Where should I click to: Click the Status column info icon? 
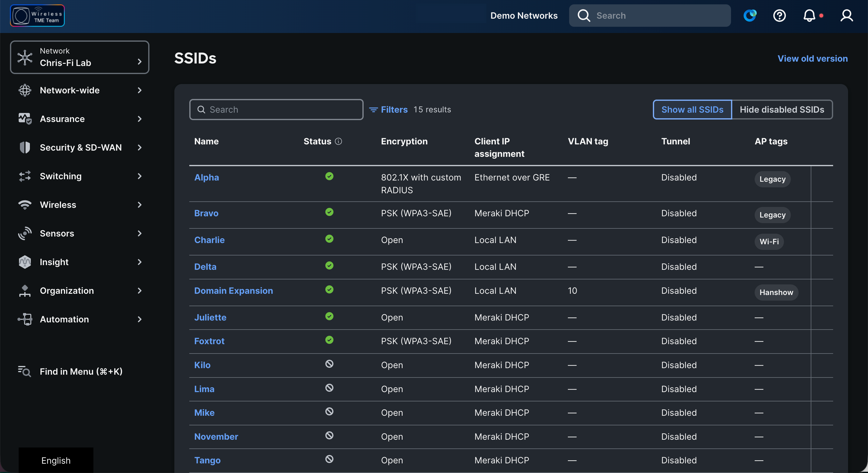338,142
